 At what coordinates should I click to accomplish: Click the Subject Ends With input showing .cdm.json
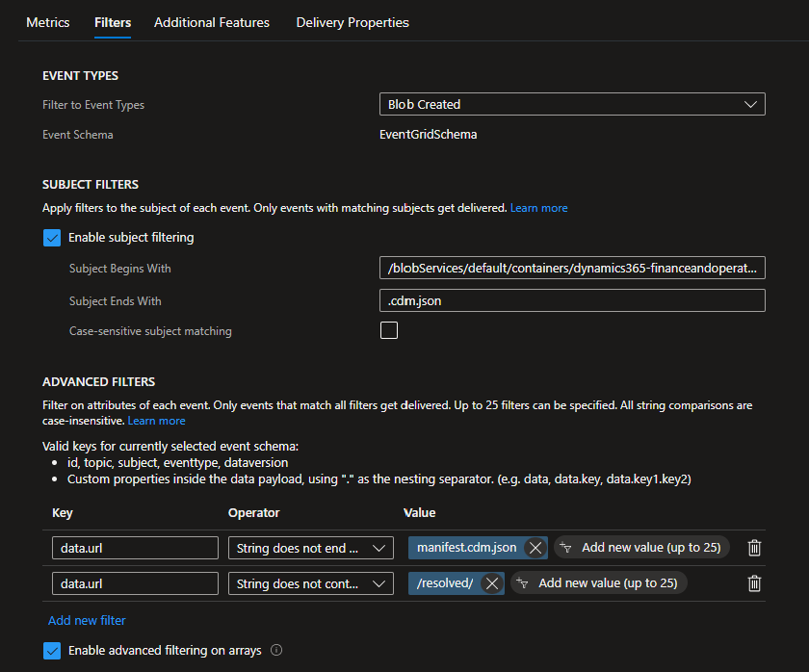[x=572, y=300]
